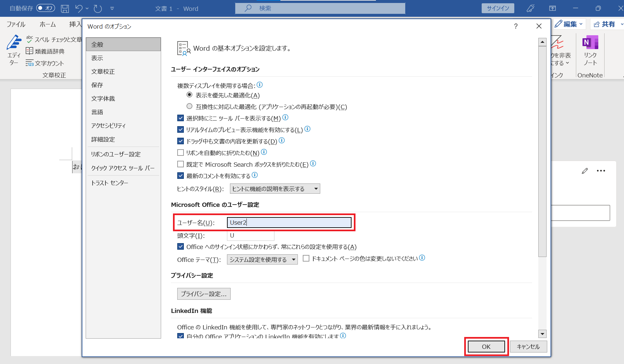
Task: Click the エディター icon
Action: [14, 50]
